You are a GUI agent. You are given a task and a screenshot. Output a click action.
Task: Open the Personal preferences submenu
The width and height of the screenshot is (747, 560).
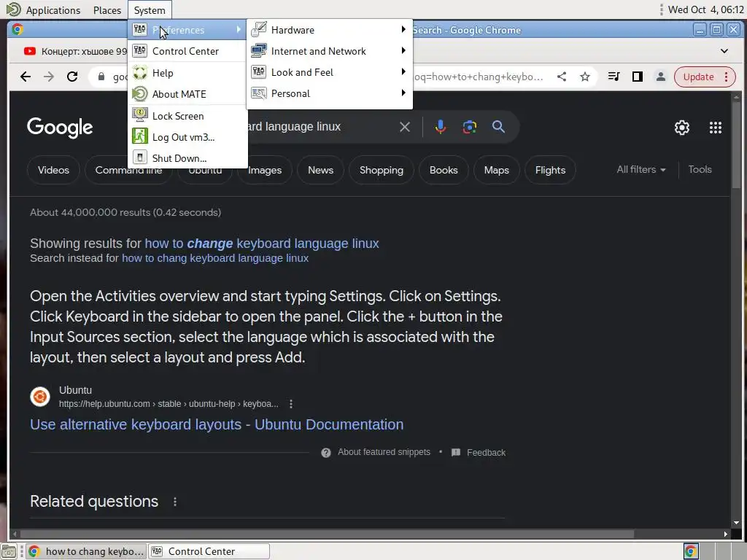click(329, 93)
